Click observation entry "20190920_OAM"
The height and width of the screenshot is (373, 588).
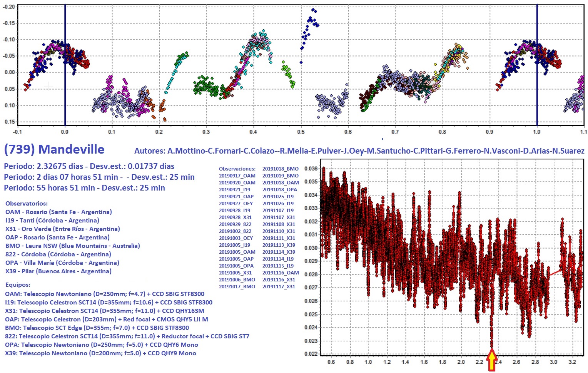click(x=237, y=182)
